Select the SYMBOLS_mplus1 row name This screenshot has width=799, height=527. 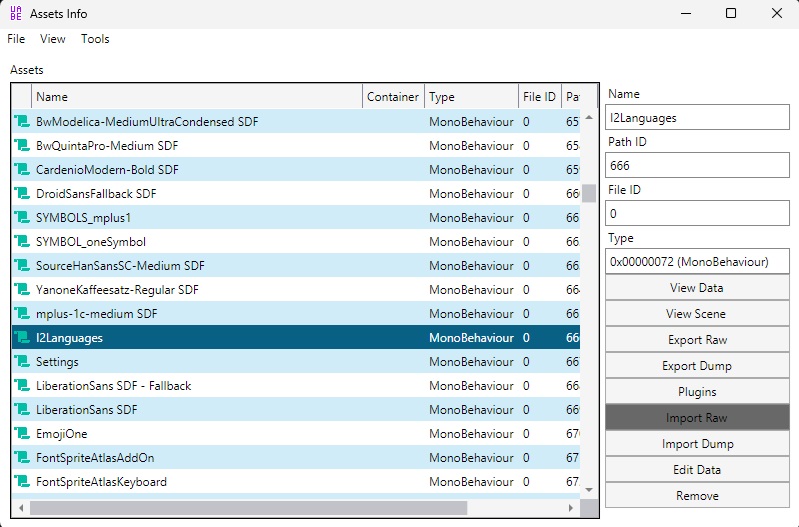pos(83,217)
